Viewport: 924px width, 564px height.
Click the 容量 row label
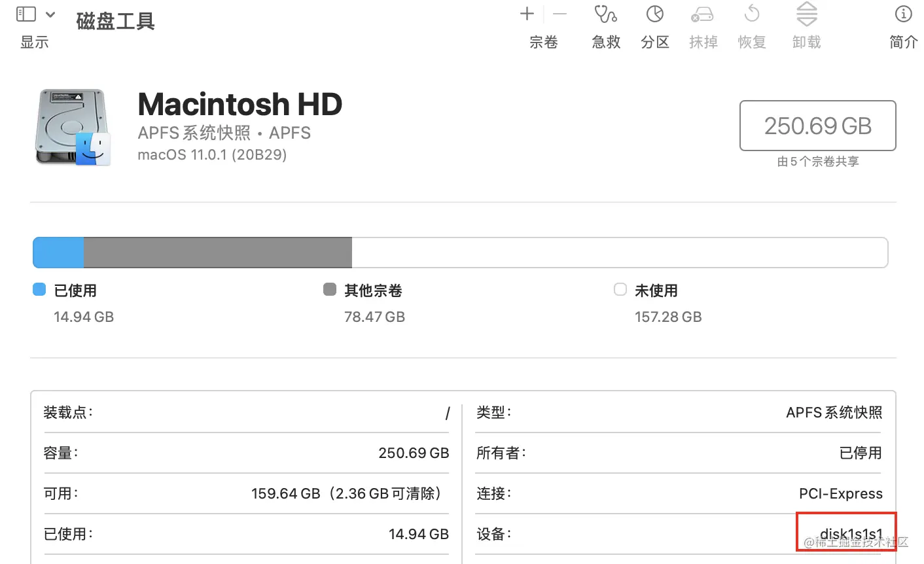coord(61,453)
